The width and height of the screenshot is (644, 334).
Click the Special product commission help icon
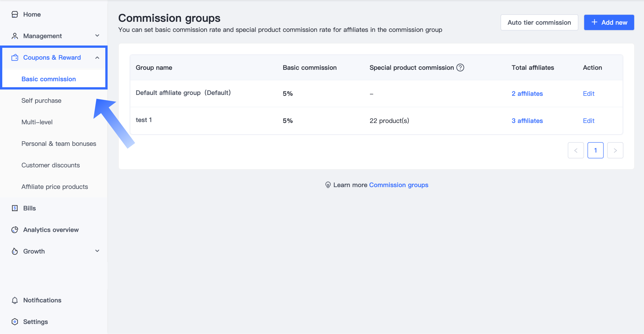click(460, 68)
